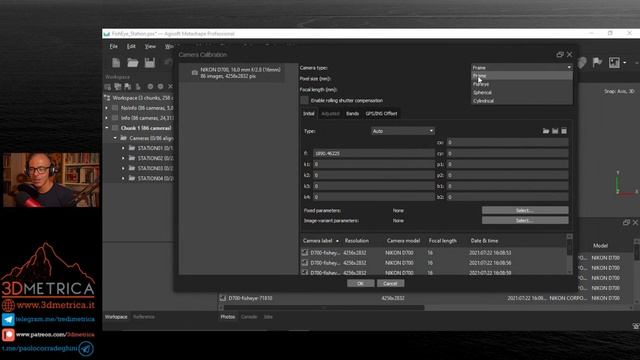Screen dimensions: 640x360
Task: Open the File menu
Action: click(x=113, y=47)
